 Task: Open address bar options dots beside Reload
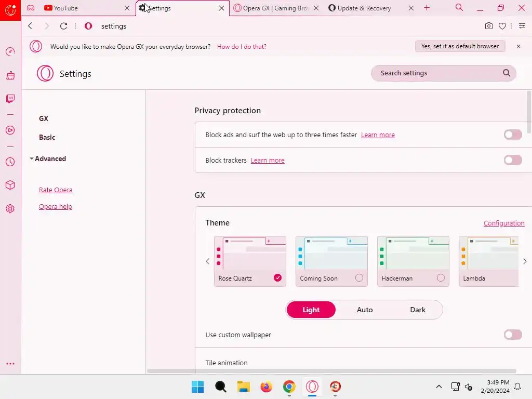tap(75, 26)
